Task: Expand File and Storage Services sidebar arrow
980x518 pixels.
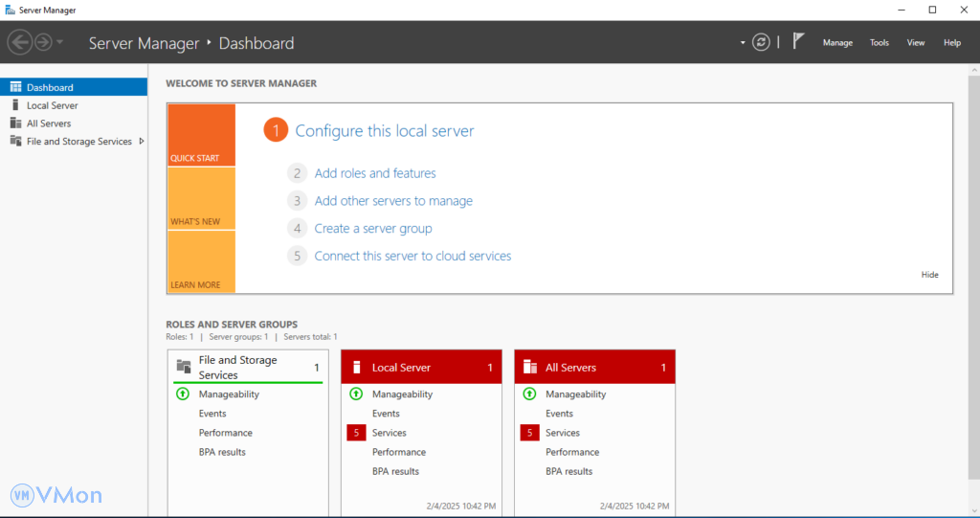Action: point(142,141)
